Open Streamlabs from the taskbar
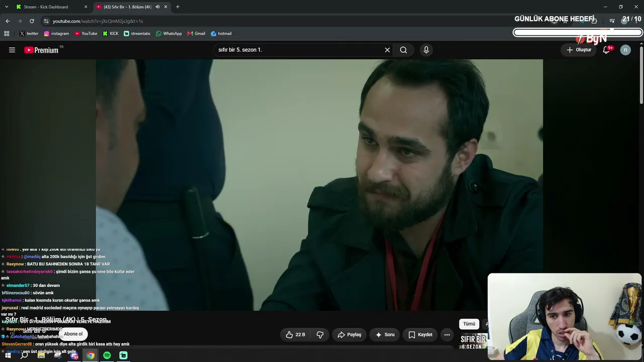This screenshot has width=644, height=362. [123, 355]
